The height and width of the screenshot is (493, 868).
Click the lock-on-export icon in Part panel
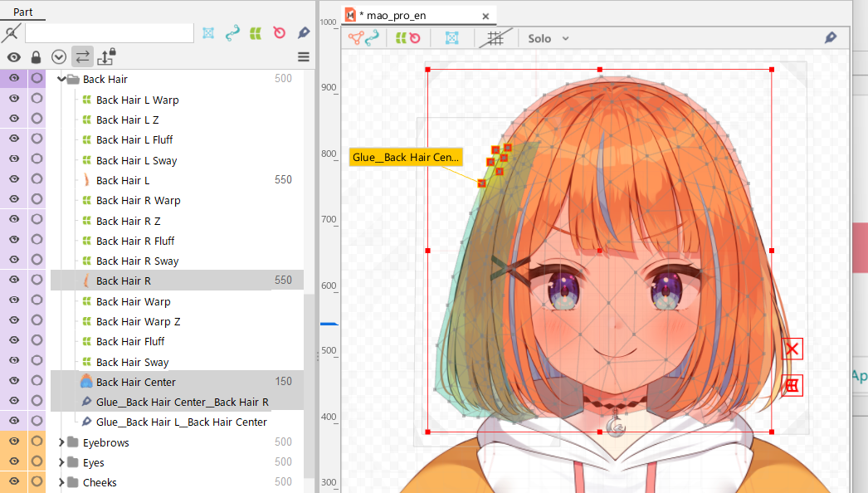point(106,56)
